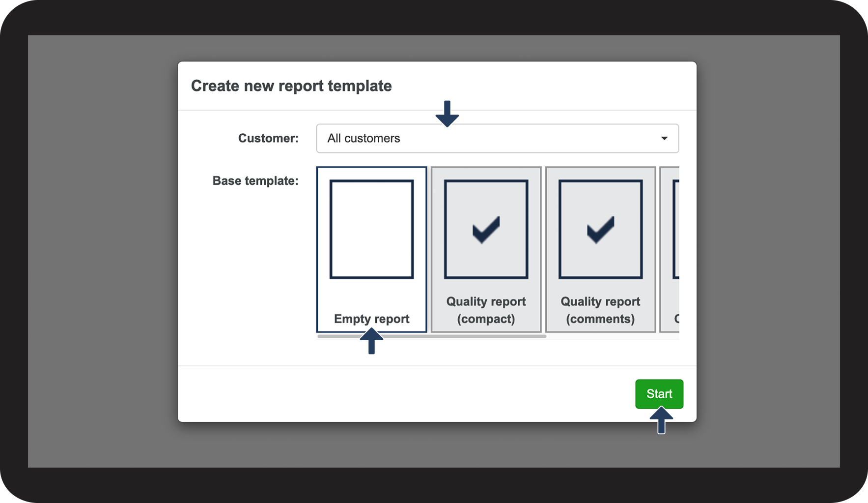Expand the All customers combo box
The width and height of the screenshot is (868, 503).
point(498,138)
